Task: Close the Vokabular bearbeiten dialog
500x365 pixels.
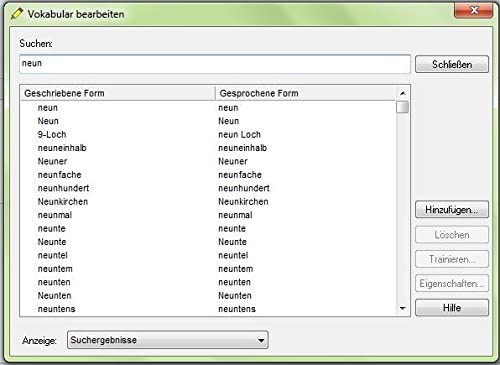Action: pyautogui.click(x=473, y=10)
